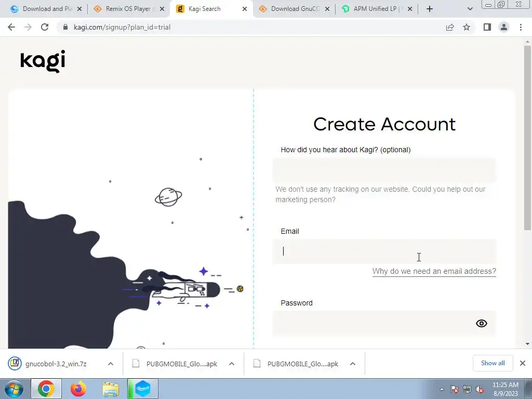This screenshot has width=532, height=399.
Task: Launch Firefox from the taskbar
Action: point(78,389)
